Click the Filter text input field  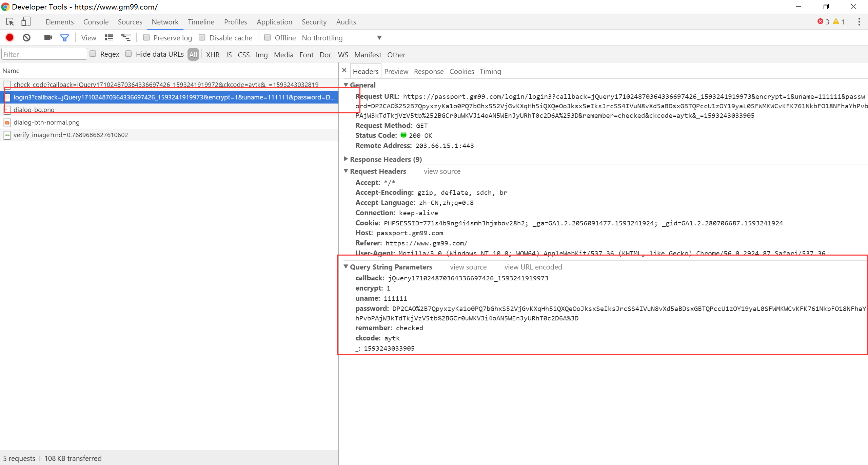pos(44,54)
